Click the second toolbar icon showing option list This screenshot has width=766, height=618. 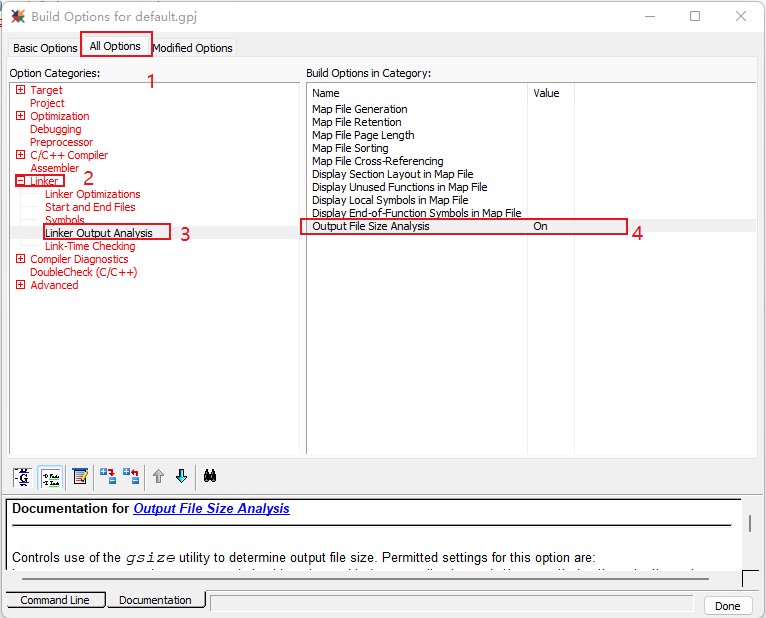click(51, 477)
